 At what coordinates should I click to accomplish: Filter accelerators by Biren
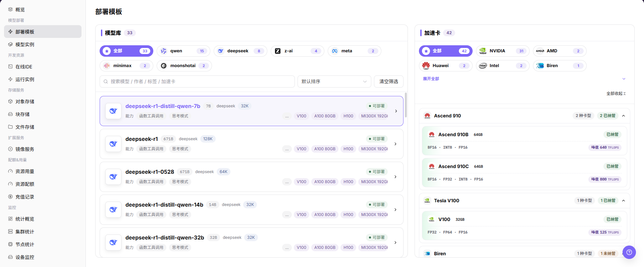pyautogui.click(x=560, y=66)
